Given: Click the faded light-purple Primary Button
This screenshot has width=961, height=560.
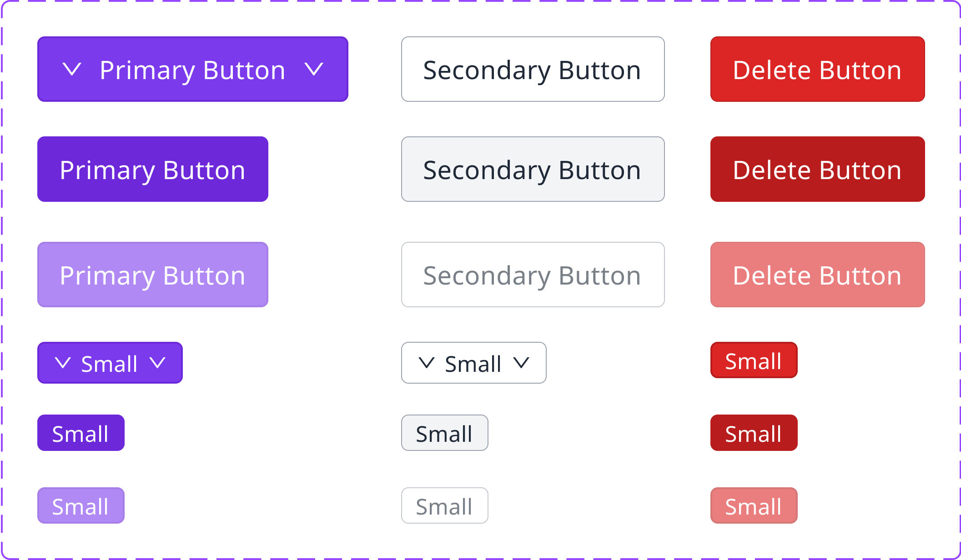Looking at the screenshot, I should tap(153, 275).
